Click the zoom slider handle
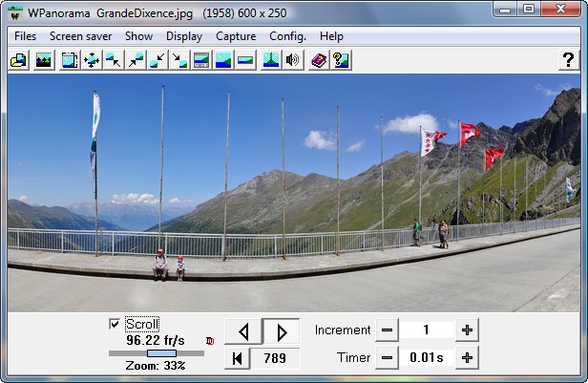 [161, 353]
